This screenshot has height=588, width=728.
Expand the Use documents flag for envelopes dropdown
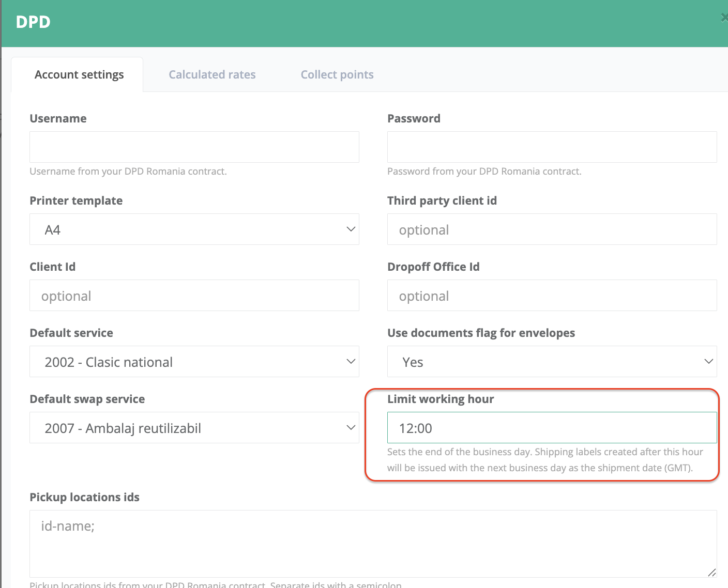tap(552, 362)
